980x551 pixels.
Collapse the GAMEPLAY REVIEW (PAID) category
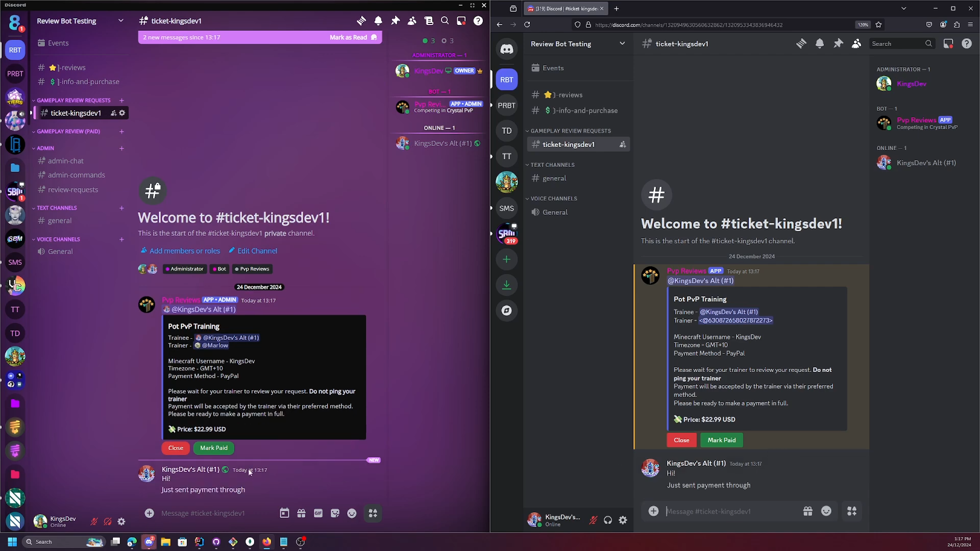click(68, 132)
